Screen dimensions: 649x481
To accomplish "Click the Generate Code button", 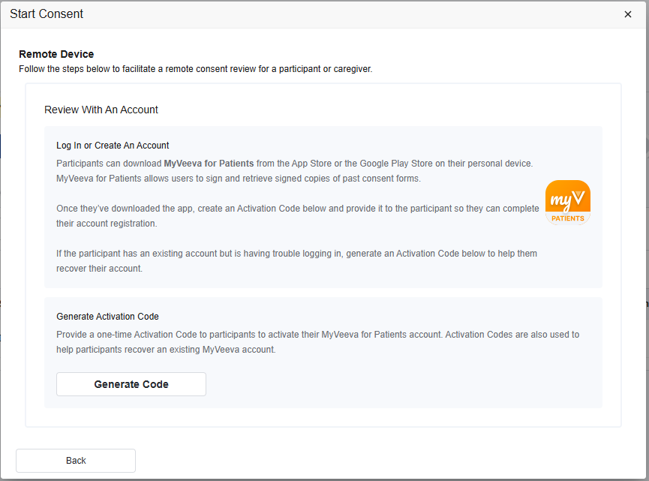I will [131, 384].
